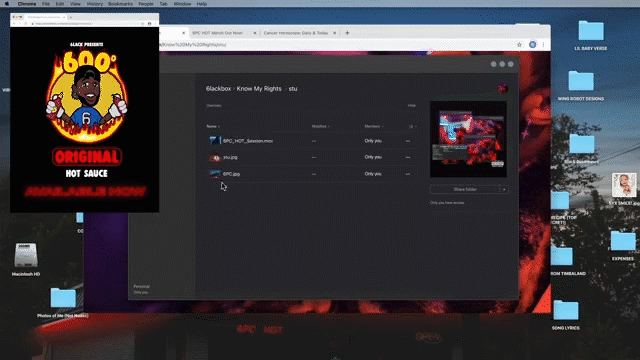Open the File menu

click(x=46, y=4)
